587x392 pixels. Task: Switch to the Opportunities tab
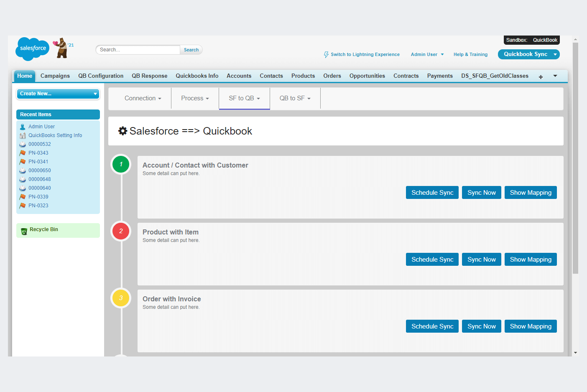click(367, 76)
